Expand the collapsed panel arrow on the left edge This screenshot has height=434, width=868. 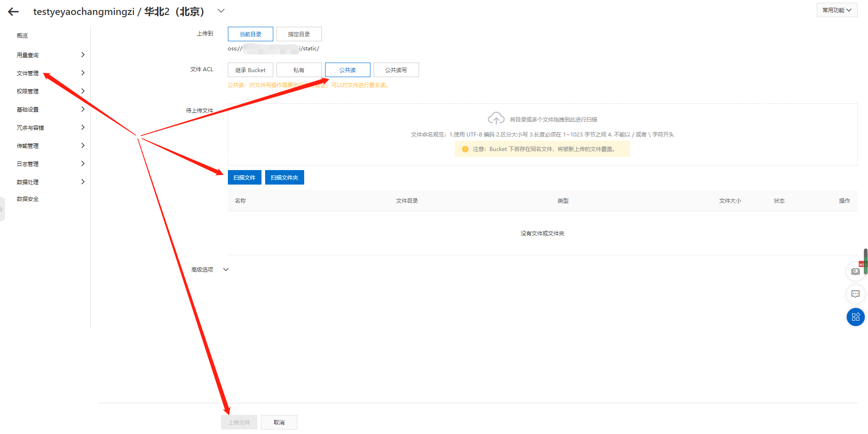point(2,209)
